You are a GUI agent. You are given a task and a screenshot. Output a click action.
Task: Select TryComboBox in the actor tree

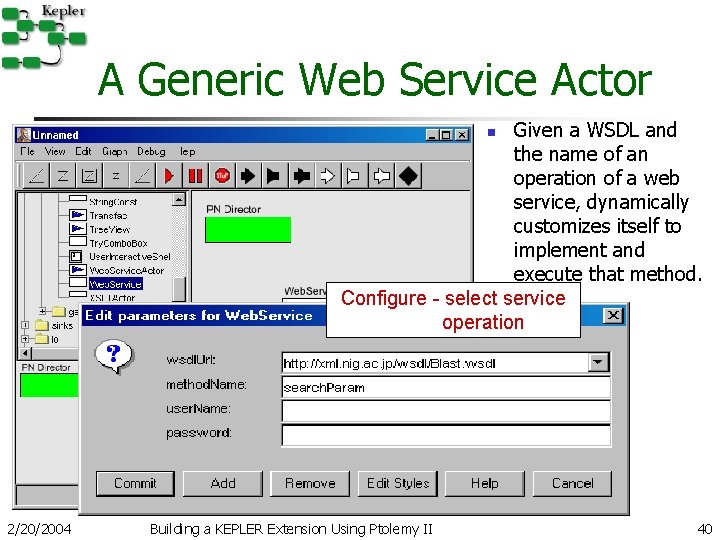[118, 243]
